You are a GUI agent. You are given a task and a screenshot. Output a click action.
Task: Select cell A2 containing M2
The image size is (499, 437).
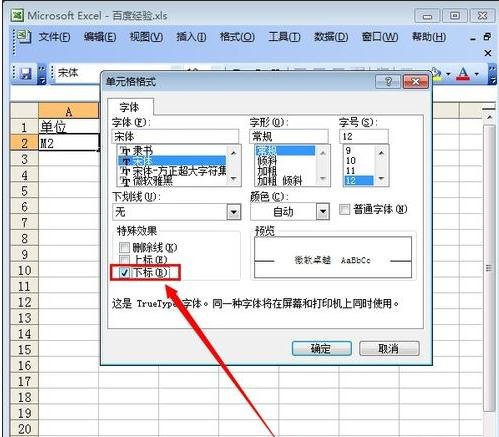click(69, 143)
